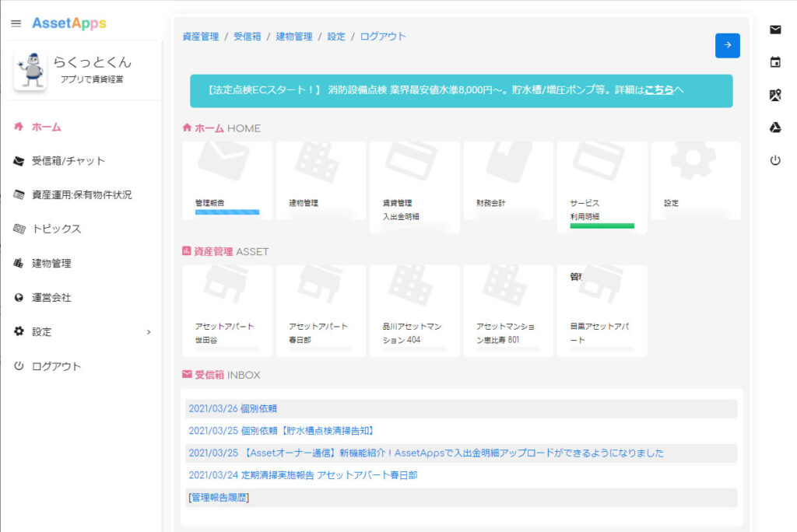Viewport: 797px width, 532px height.
Task: Open the こちら link in banner
Action: 658,90
